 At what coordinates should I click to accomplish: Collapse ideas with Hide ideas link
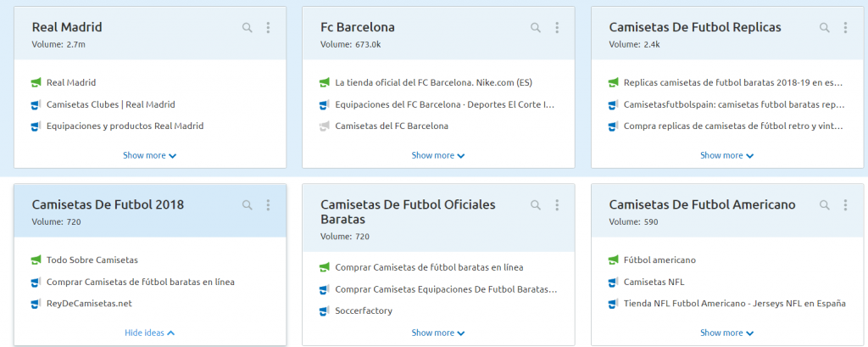pos(149,333)
